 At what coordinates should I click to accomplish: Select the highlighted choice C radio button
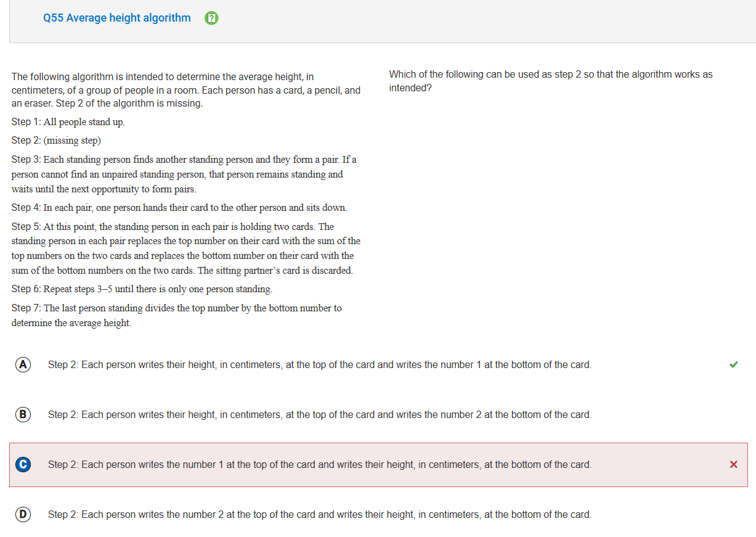(23, 464)
